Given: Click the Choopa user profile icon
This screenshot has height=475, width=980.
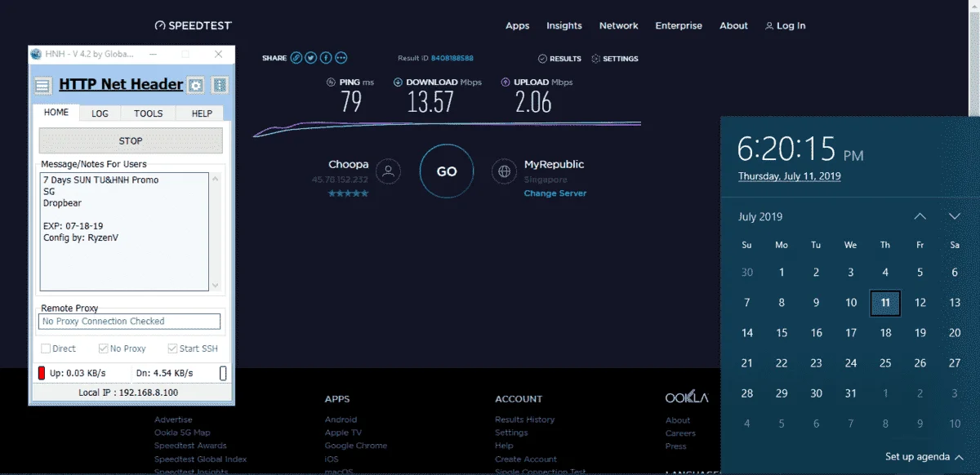Looking at the screenshot, I should 390,171.
